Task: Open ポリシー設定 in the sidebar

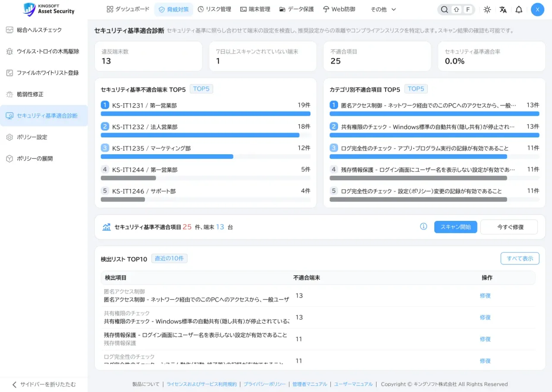Action: pyautogui.click(x=44, y=137)
